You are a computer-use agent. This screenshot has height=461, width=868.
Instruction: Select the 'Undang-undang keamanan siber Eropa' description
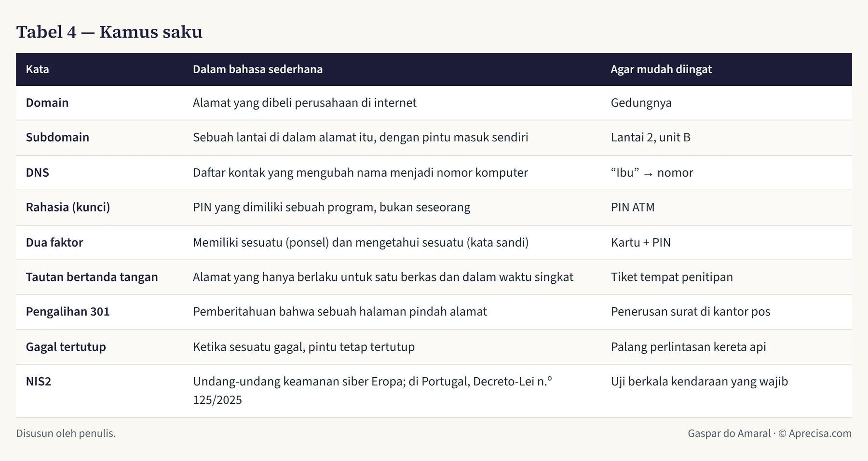372,391
